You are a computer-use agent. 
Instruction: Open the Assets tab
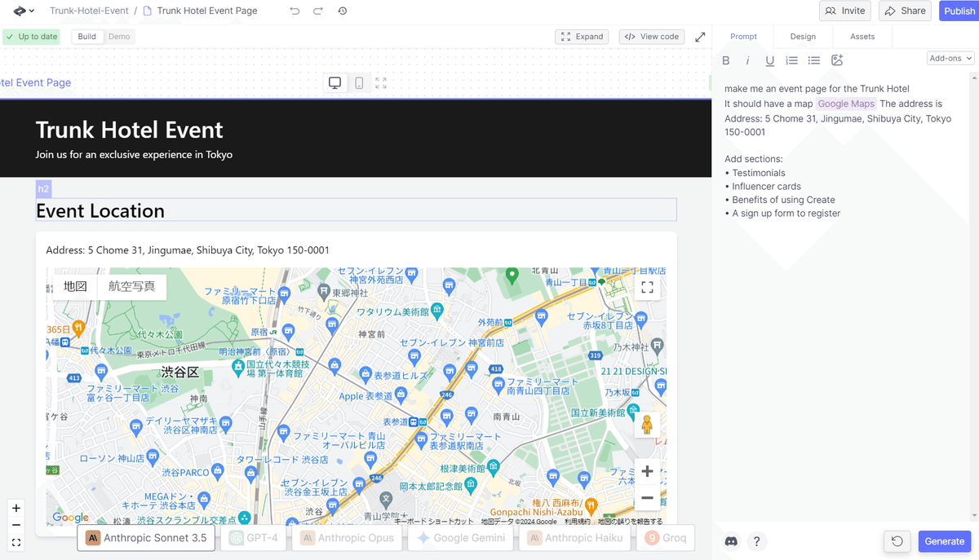pos(862,37)
